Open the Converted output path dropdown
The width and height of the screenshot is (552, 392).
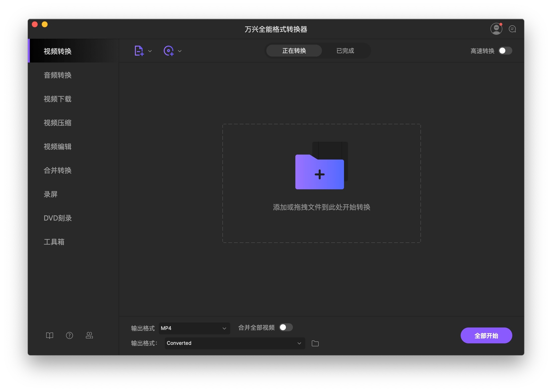(235, 343)
